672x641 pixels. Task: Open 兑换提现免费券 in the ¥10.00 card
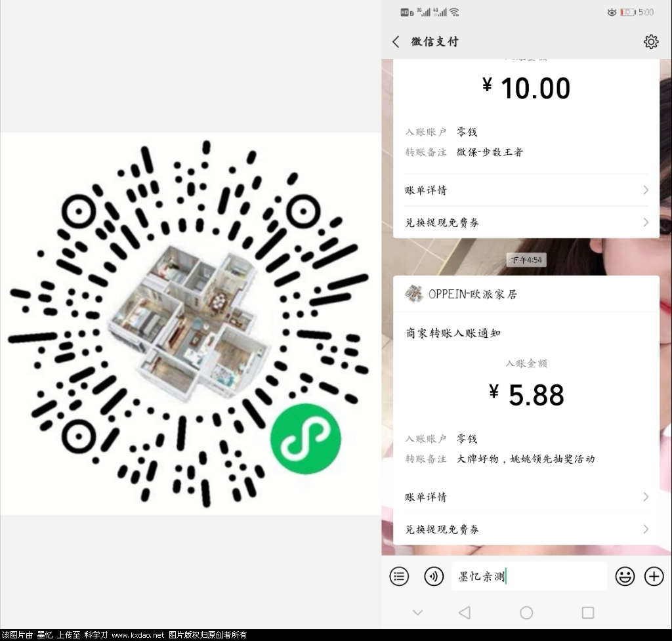(526, 222)
